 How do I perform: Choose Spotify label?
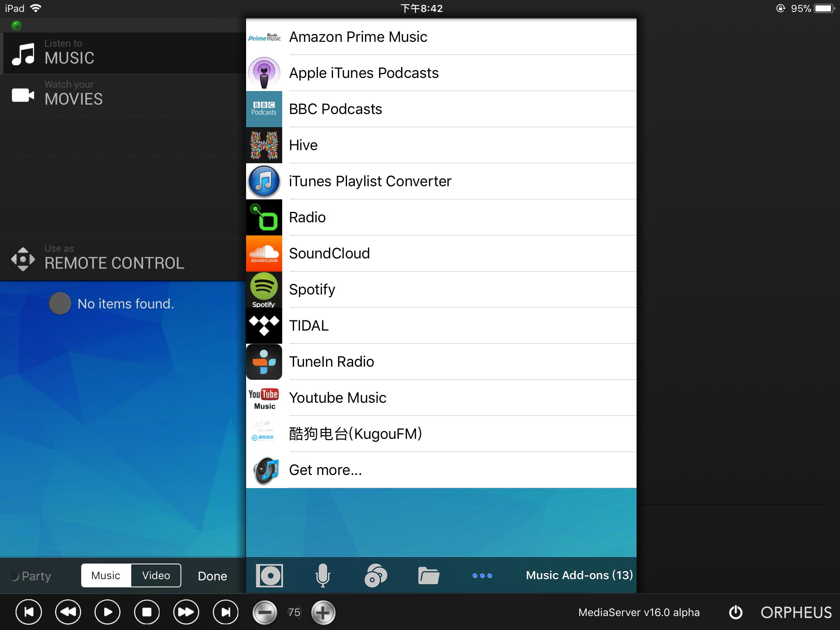coord(312,290)
